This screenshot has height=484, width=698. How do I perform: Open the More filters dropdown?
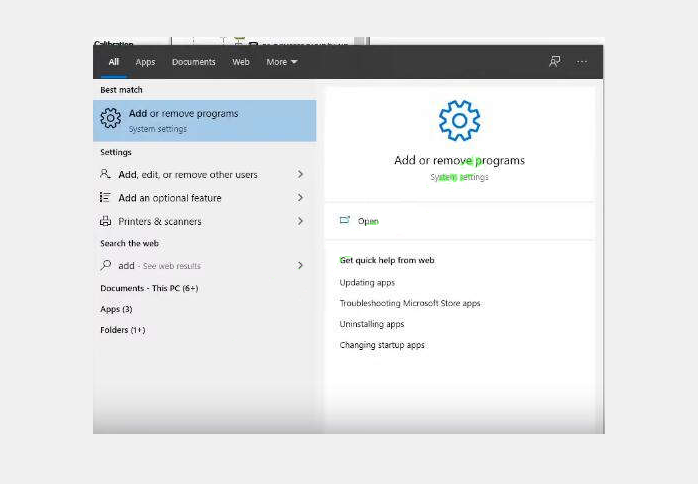282,62
